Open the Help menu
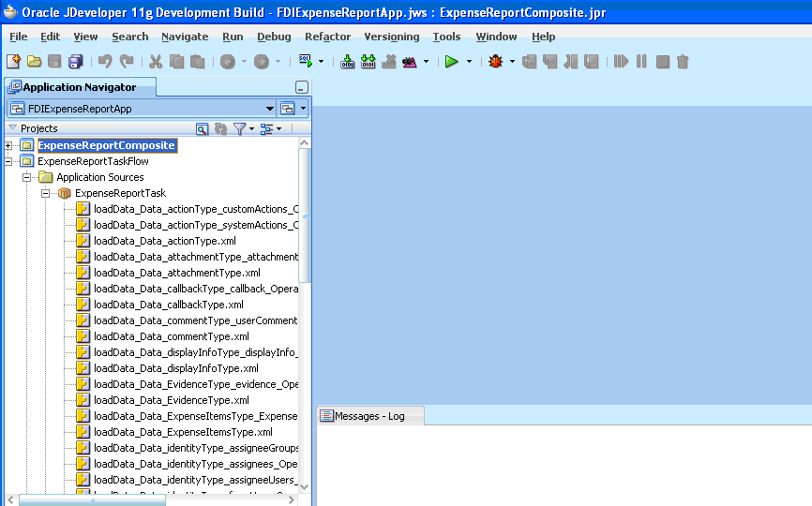 coord(543,37)
